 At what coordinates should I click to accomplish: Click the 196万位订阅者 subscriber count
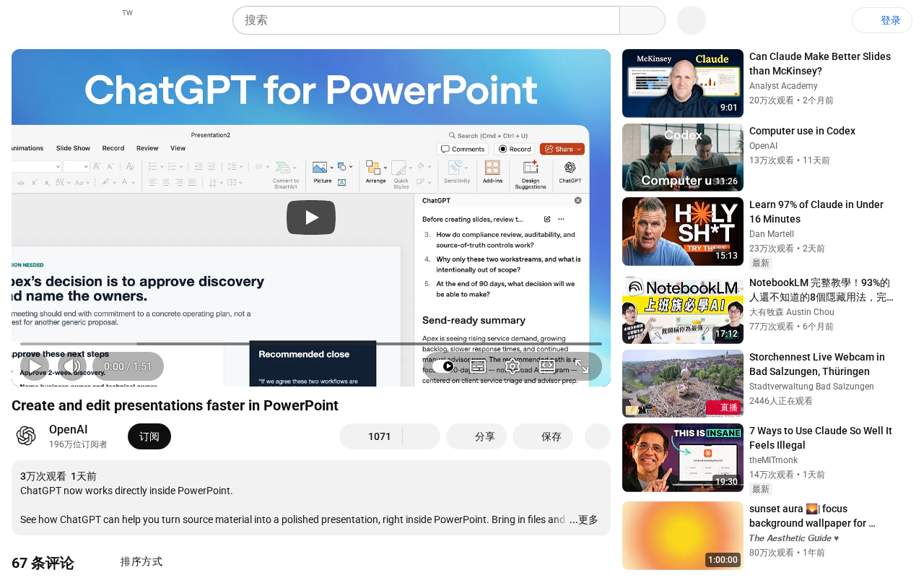click(x=78, y=444)
